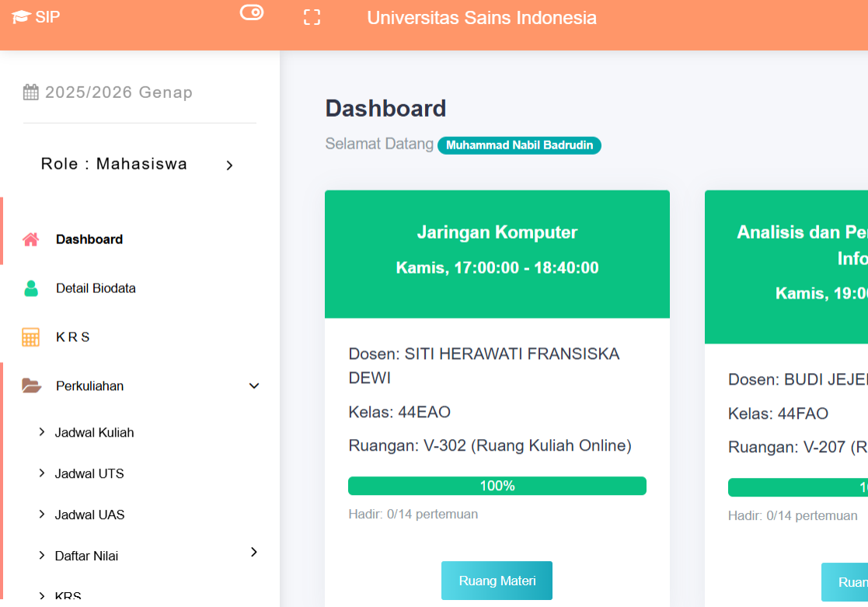Open Ruang Materi for Jaringan Komputer
This screenshot has width=868, height=607.
coord(497,581)
